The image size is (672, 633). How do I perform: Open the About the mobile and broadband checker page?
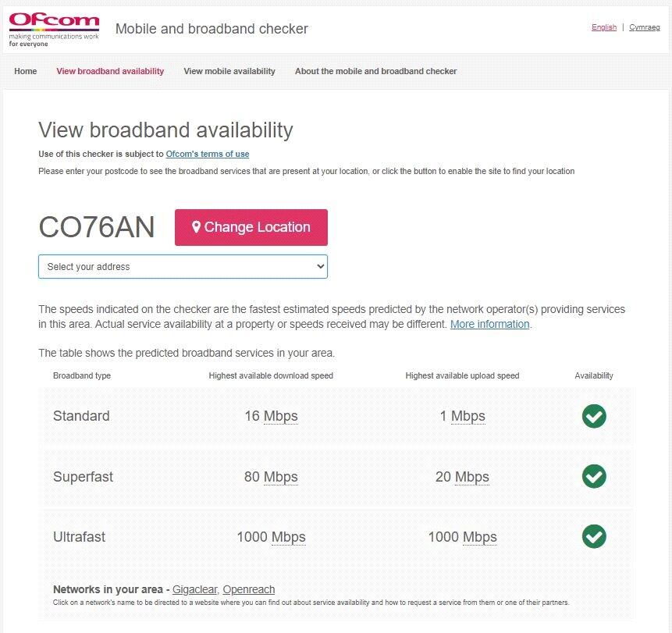point(375,71)
